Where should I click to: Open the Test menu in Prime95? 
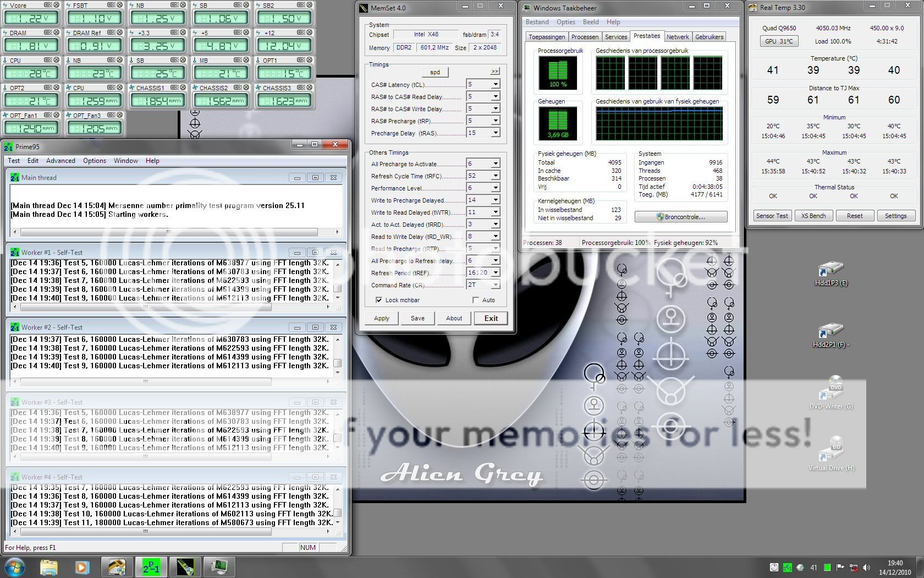[14, 161]
